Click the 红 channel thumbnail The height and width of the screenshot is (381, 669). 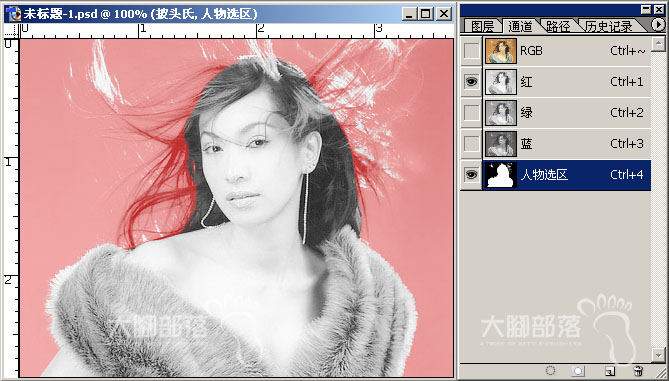click(x=501, y=81)
